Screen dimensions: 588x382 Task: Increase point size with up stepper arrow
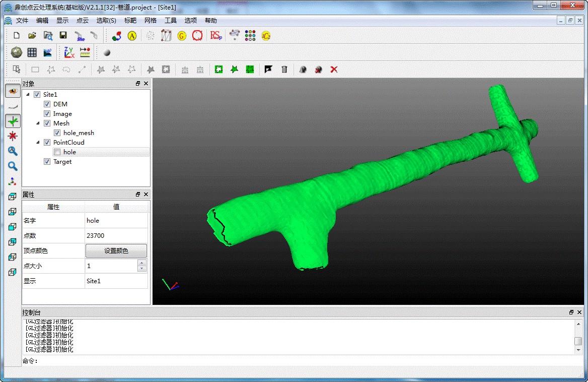142,263
